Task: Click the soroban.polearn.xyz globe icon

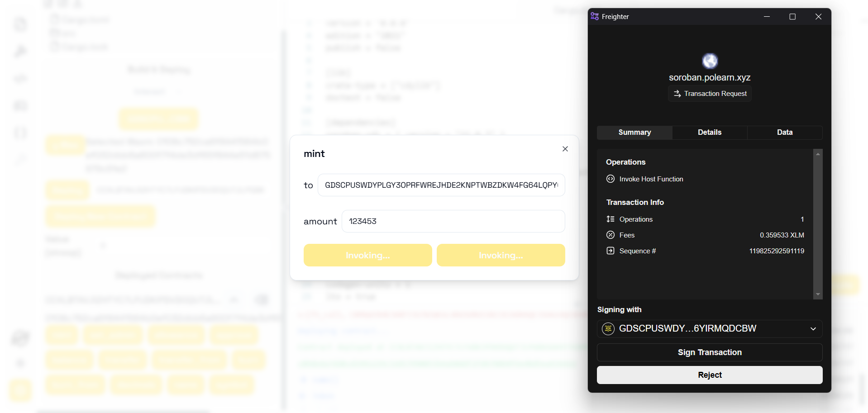Action: pyautogui.click(x=710, y=61)
